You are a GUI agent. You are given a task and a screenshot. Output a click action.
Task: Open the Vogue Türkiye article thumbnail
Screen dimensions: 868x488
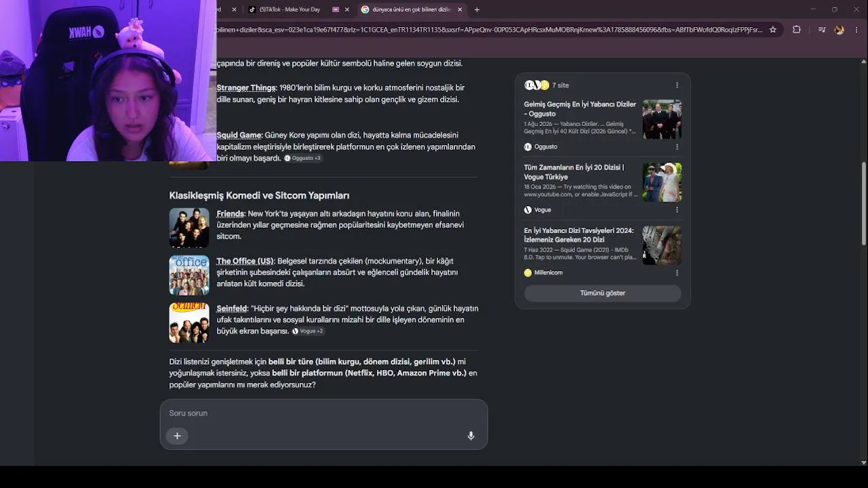pos(662,182)
